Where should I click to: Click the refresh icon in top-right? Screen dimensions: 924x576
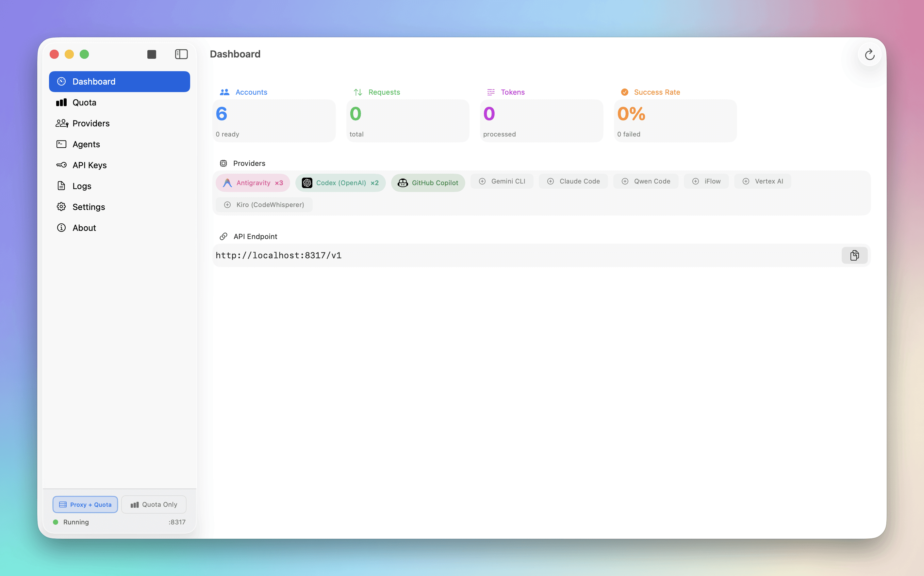(x=869, y=55)
